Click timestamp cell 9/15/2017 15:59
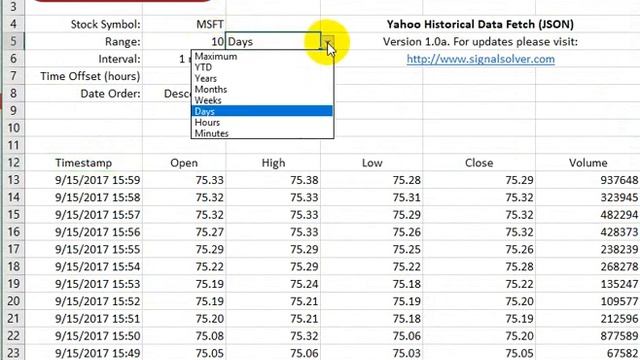Screen dimensions: 640x360 [x=84, y=180]
